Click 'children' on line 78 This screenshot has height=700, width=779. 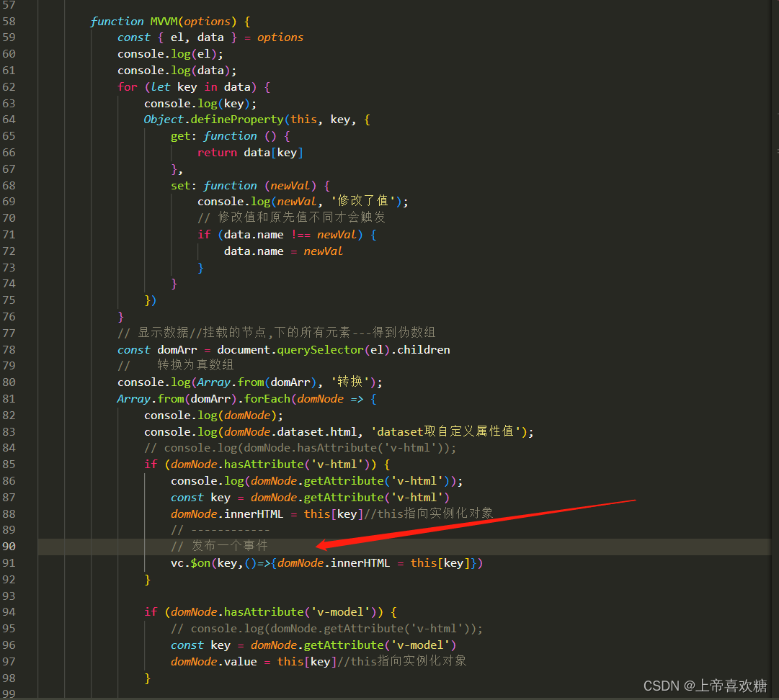423,350
